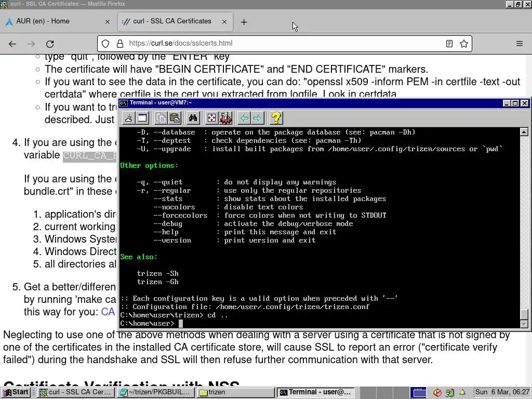532x399 pixels.
Task: Click 'See also:' heading in terminal
Action: (x=139, y=257)
